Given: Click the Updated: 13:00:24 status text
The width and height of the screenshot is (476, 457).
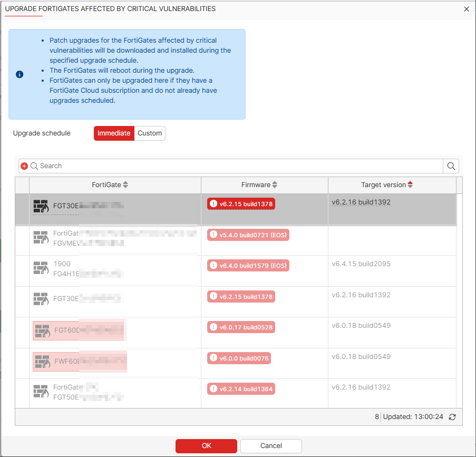Looking at the screenshot, I should coord(413,417).
